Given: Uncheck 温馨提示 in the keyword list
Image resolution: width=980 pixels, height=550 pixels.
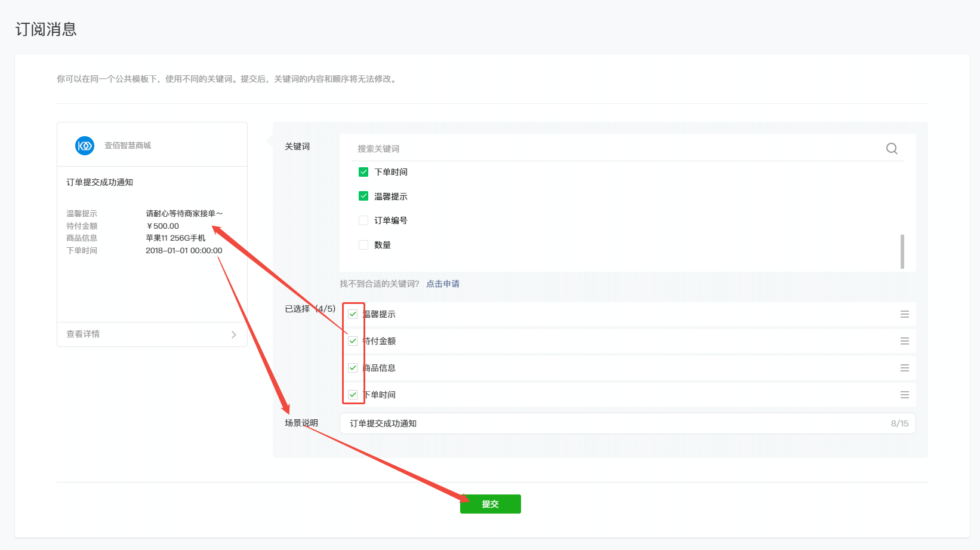Looking at the screenshot, I should coord(363,196).
